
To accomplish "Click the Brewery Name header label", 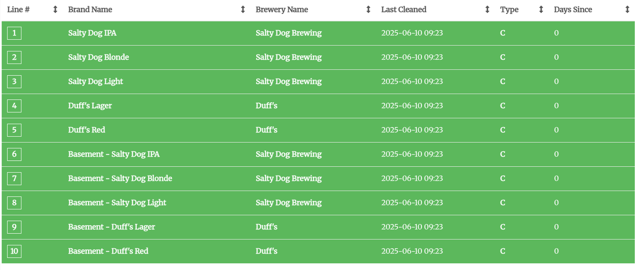I will point(282,10).
